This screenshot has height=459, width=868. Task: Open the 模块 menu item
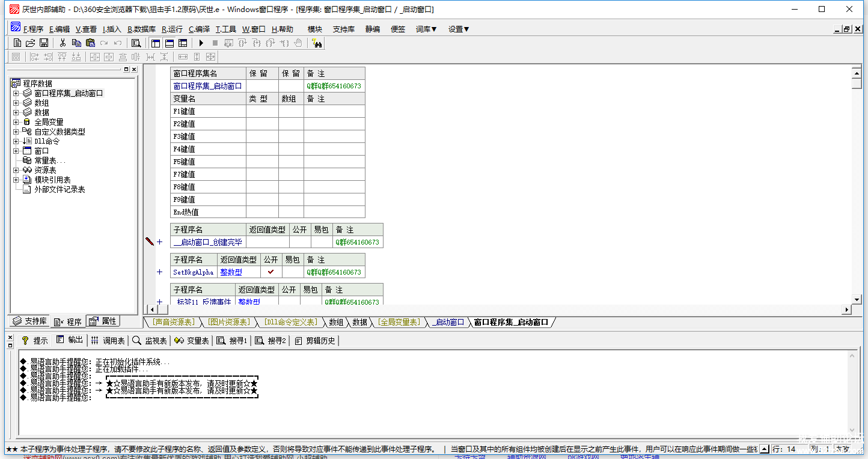coord(315,29)
